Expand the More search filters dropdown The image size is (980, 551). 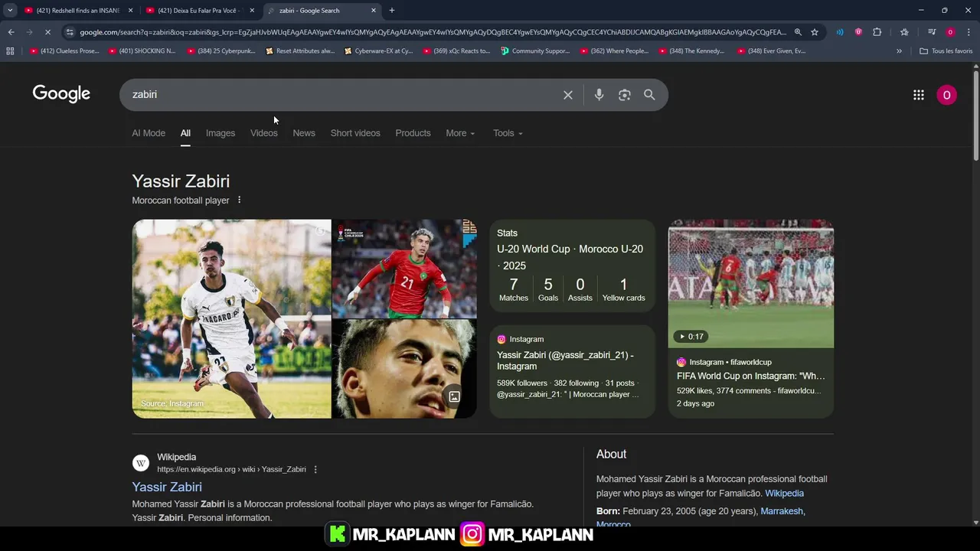460,133
